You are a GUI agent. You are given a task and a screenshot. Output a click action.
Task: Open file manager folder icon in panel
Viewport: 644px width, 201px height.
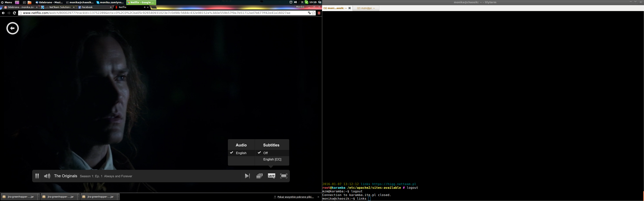(x=30, y=2)
